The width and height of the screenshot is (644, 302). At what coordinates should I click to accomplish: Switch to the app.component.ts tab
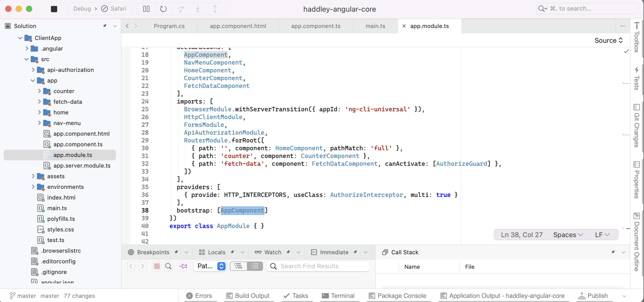tap(316, 26)
